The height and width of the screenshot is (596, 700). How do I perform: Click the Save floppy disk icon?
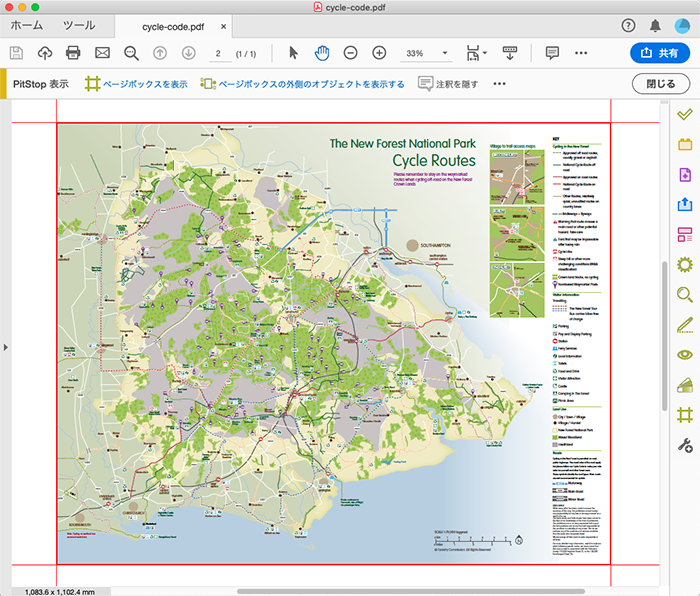pyautogui.click(x=17, y=53)
